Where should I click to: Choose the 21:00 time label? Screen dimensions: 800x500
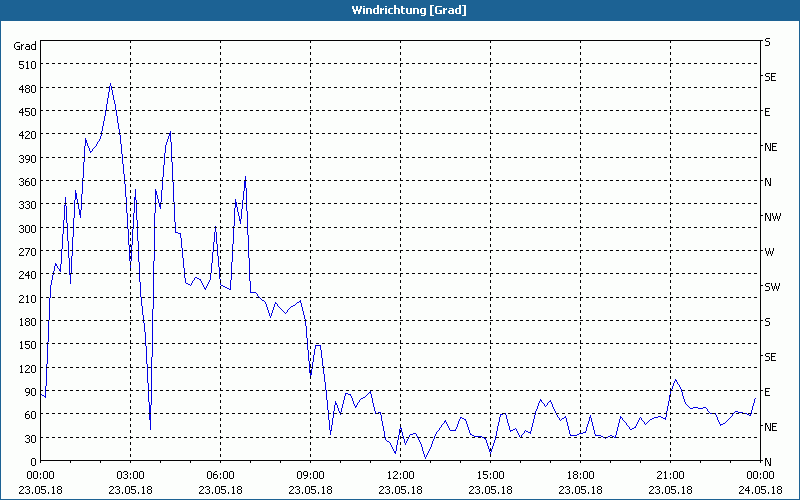pos(670,476)
